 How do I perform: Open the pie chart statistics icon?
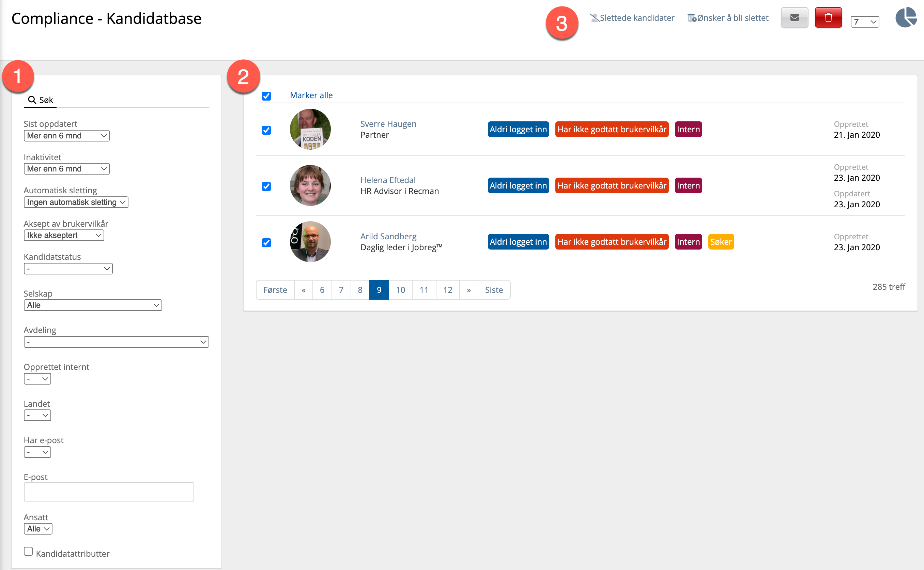click(x=906, y=18)
